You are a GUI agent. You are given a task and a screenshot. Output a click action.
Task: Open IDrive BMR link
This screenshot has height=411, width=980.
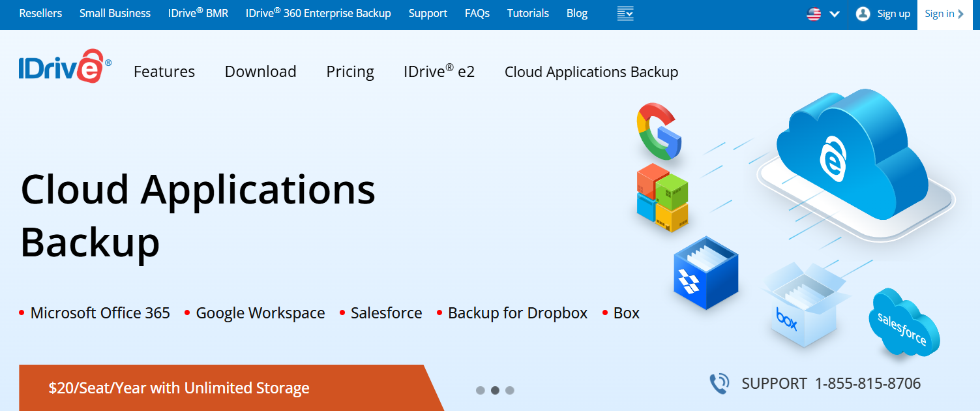coord(198,13)
